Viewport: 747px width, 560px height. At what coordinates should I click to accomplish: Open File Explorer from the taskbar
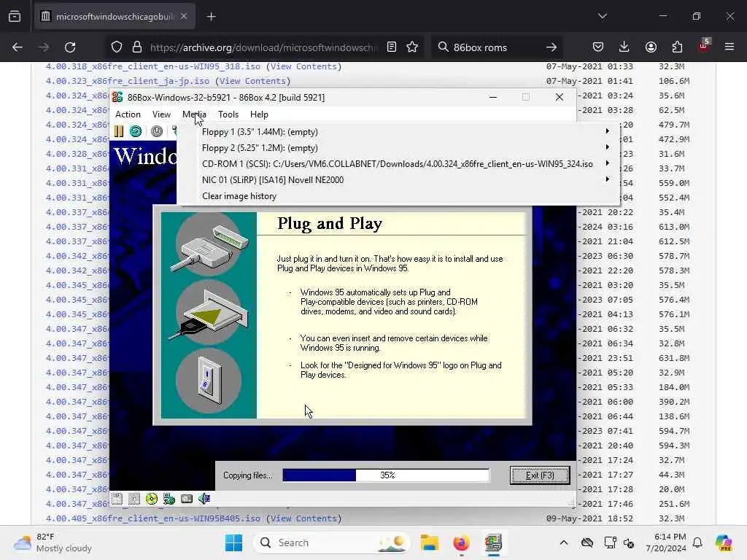click(x=429, y=542)
